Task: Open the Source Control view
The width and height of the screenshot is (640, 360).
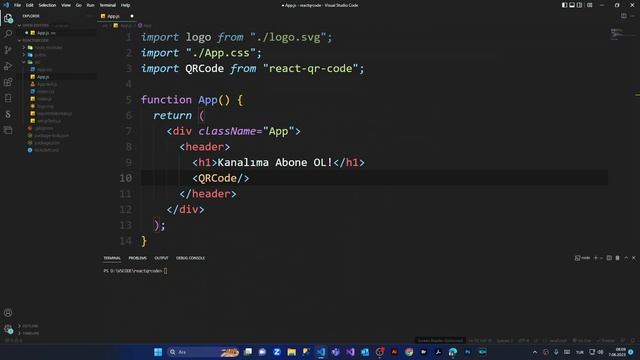Action: [8, 50]
